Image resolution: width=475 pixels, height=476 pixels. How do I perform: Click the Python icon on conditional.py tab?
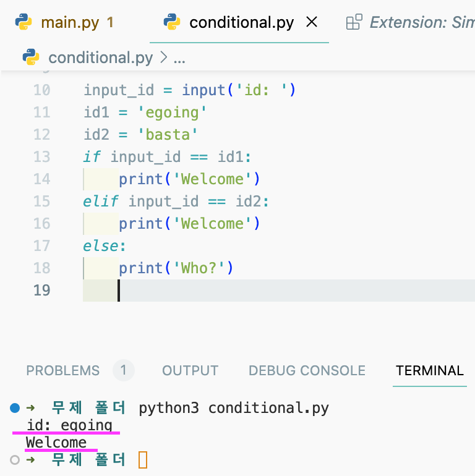pyautogui.click(x=171, y=22)
